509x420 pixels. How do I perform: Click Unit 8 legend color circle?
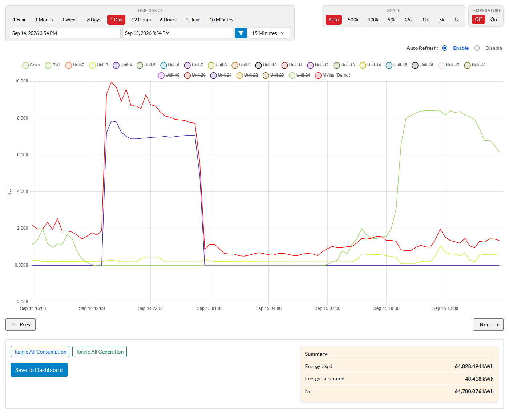click(211, 65)
